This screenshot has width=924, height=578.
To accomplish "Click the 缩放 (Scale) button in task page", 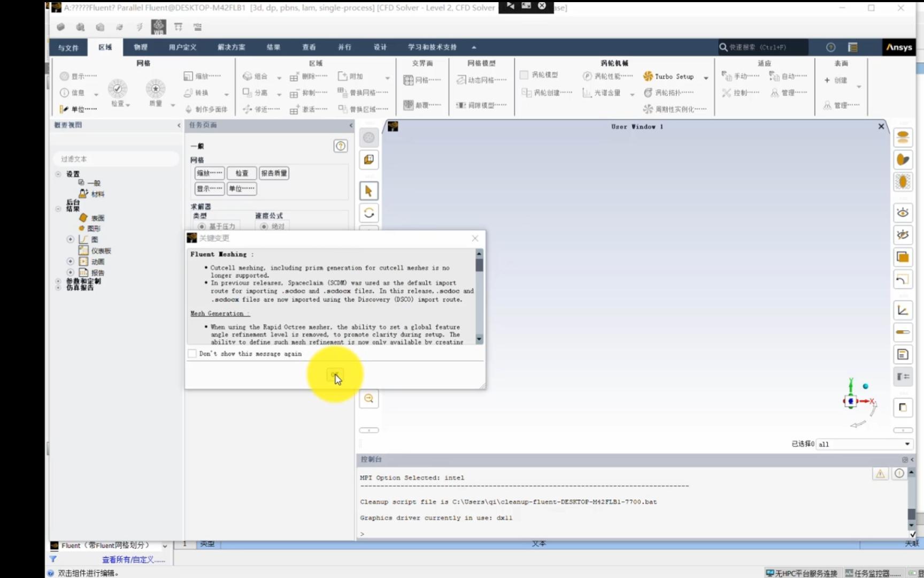I will (210, 173).
